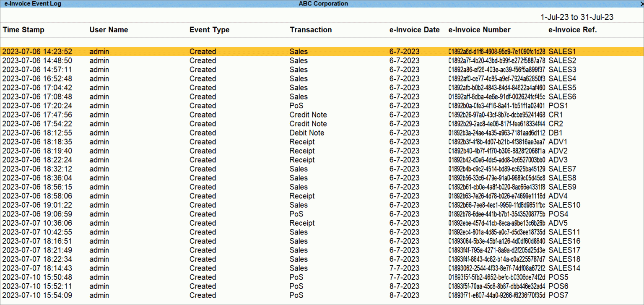
Task: Close the e-Invoice Event Log report
Action: [641, 3]
